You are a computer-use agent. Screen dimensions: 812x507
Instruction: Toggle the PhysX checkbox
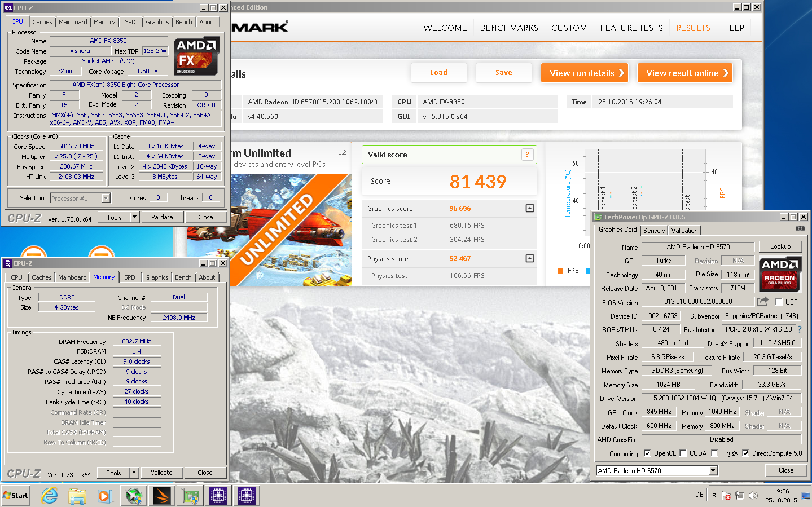tap(714, 453)
